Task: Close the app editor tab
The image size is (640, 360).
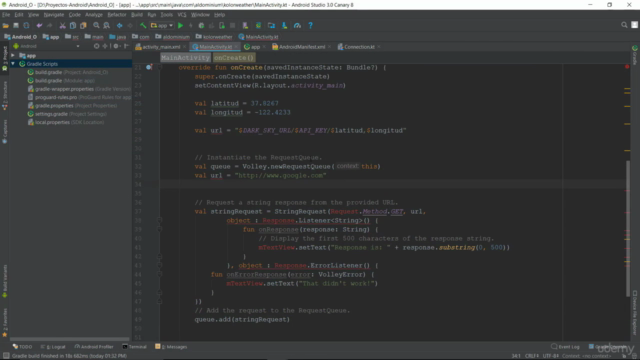Action: [264, 47]
